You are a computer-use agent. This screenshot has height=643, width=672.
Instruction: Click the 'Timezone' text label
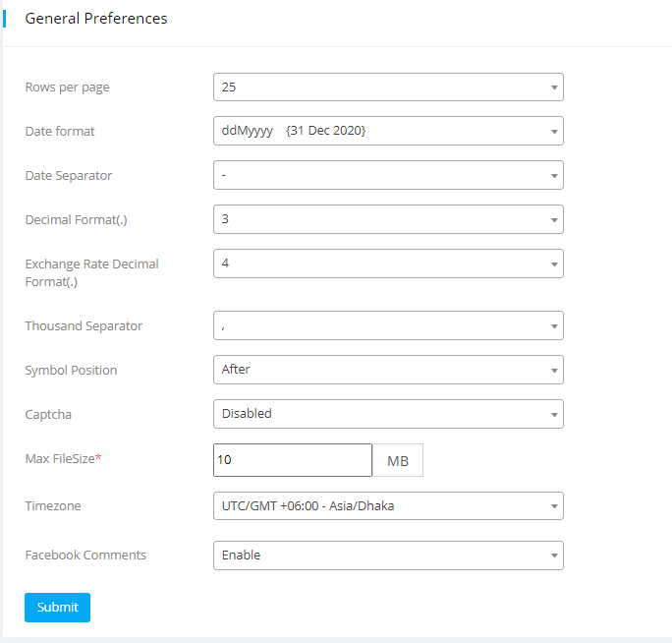(x=53, y=506)
